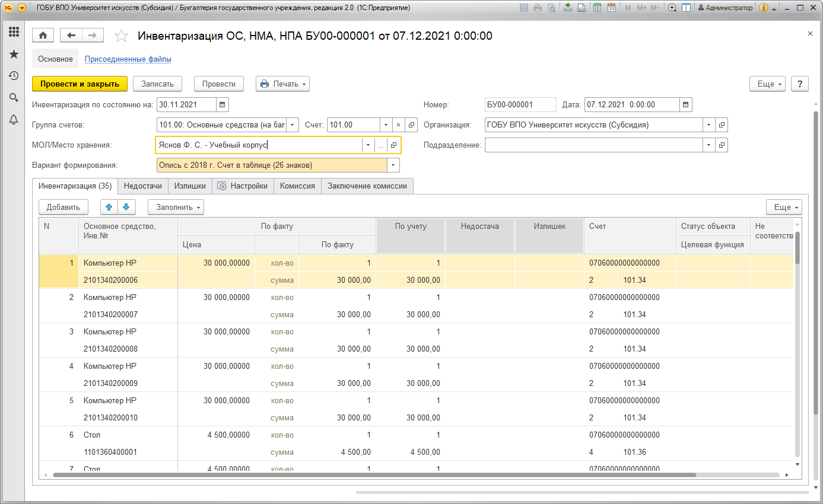Click the get-link icon in title bar

point(568,8)
